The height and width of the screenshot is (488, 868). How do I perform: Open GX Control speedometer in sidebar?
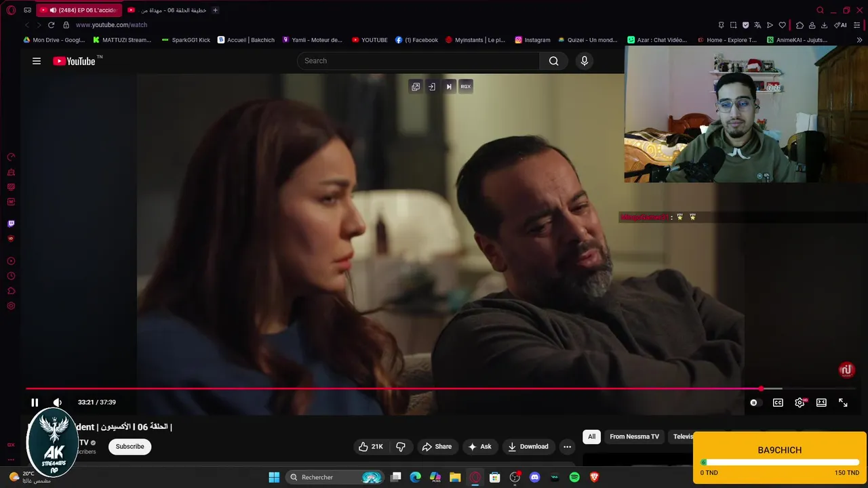11,157
